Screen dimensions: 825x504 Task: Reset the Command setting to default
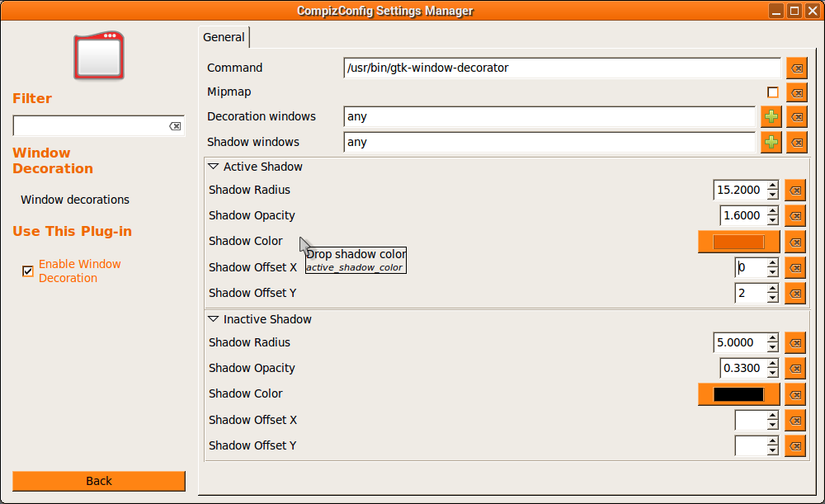[x=797, y=68]
